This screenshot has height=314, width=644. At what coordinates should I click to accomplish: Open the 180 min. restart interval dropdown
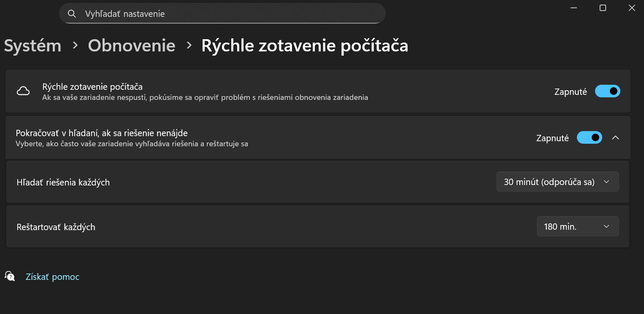point(577,227)
